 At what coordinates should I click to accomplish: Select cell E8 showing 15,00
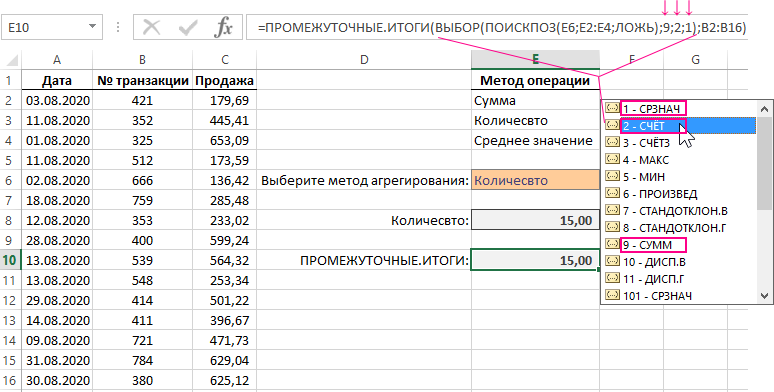[536, 220]
